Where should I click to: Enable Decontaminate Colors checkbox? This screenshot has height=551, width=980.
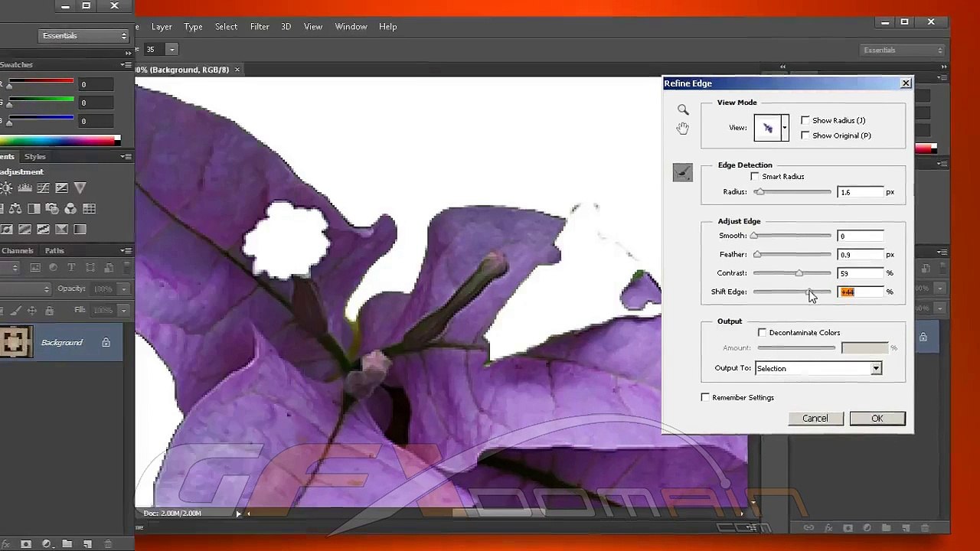coord(762,333)
